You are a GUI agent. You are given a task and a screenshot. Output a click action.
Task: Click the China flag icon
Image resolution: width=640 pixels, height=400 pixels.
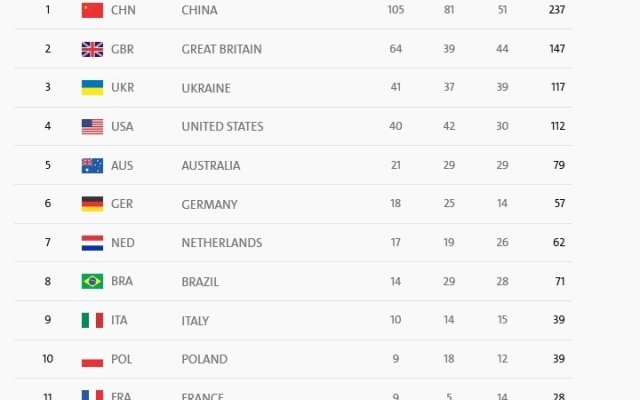coord(92,10)
